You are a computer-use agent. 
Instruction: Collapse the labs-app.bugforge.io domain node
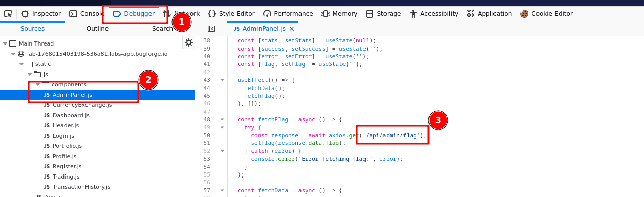tap(13, 54)
